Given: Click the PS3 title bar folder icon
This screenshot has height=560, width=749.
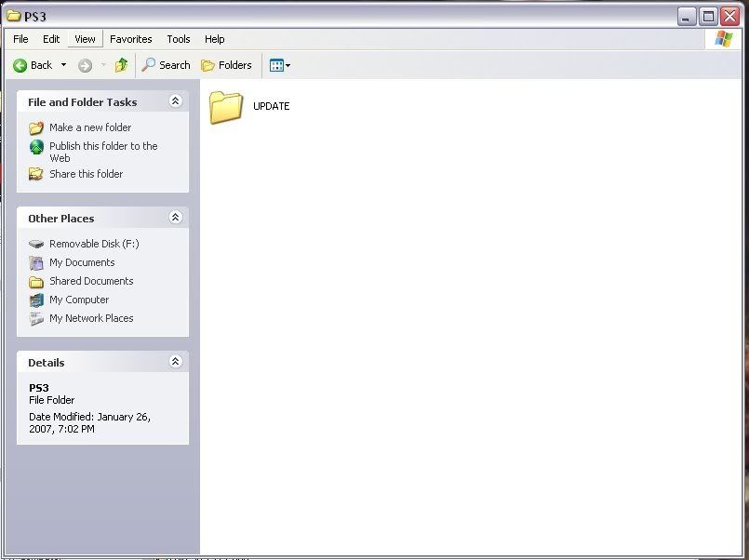Looking at the screenshot, I should tap(14, 16).
